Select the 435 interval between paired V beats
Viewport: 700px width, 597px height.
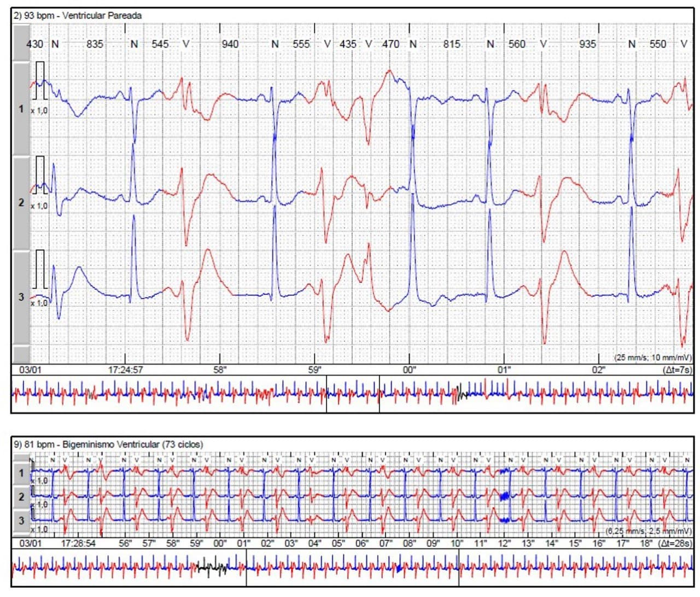[x=348, y=44]
